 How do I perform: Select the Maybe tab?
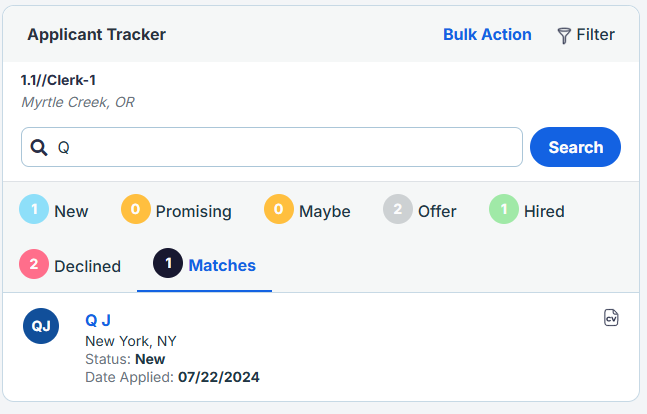tap(325, 211)
